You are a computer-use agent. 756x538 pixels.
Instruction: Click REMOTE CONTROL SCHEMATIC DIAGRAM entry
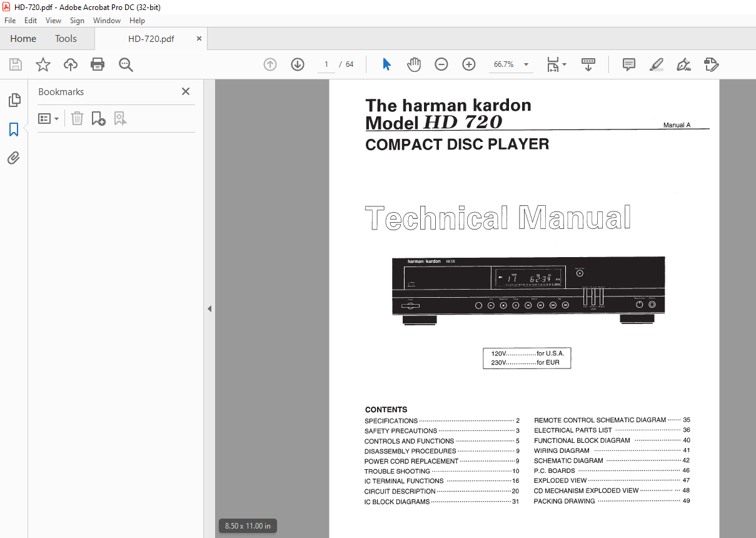pos(612,420)
